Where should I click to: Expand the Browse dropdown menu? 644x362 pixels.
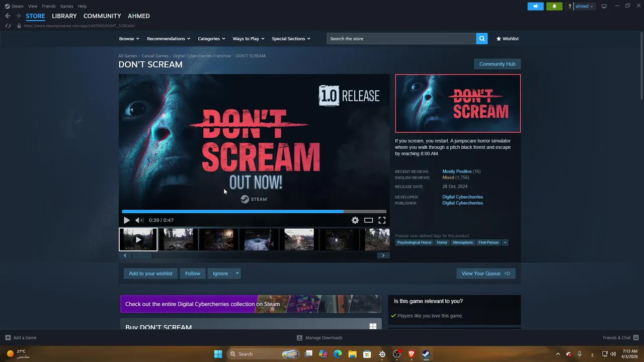pos(129,39)
